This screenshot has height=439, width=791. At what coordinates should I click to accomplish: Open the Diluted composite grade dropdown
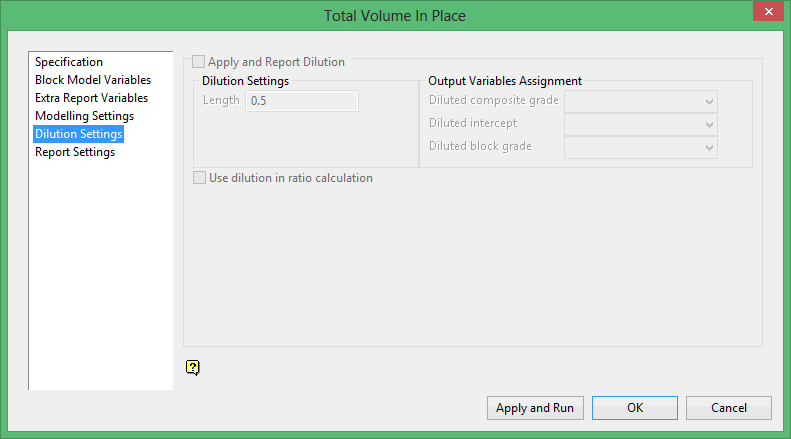(x=641, y=101)
